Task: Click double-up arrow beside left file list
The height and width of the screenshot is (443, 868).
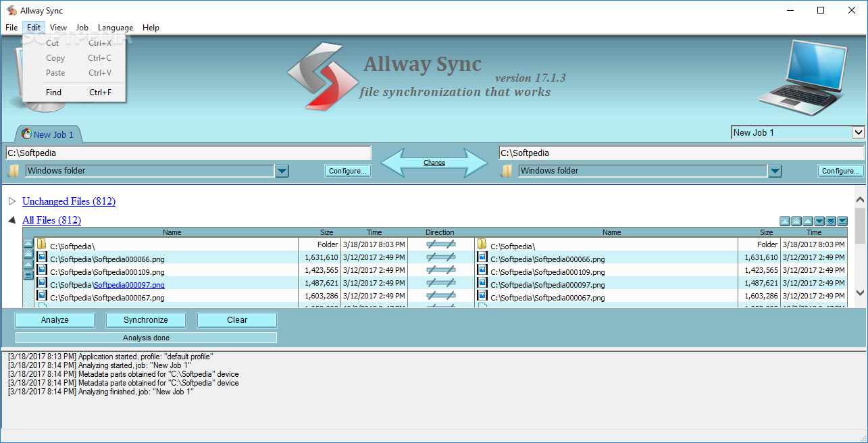Action: (x=28, y=254)
